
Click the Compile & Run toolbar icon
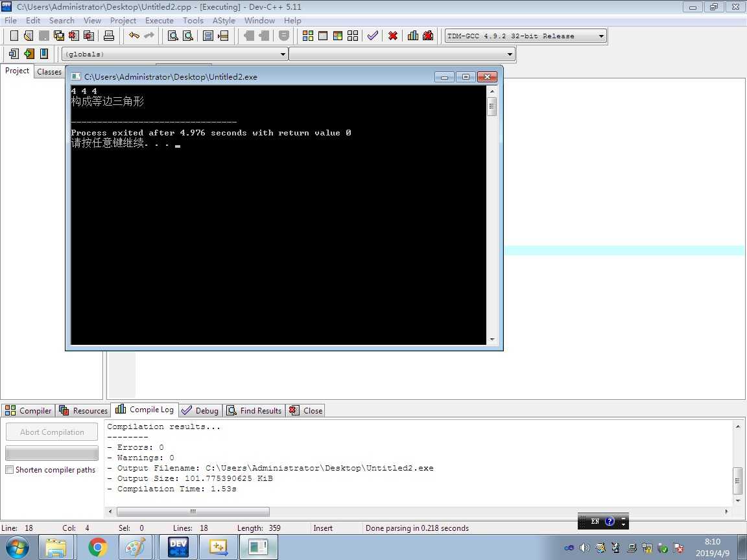tap(338, 36)
